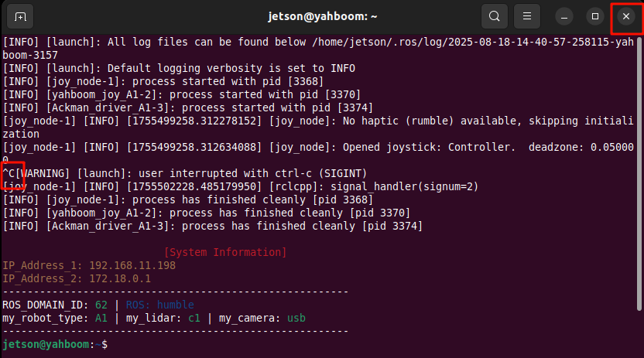The image size is (644, 358).
Task: Maximize the terminal window
Action: (595, 16)
